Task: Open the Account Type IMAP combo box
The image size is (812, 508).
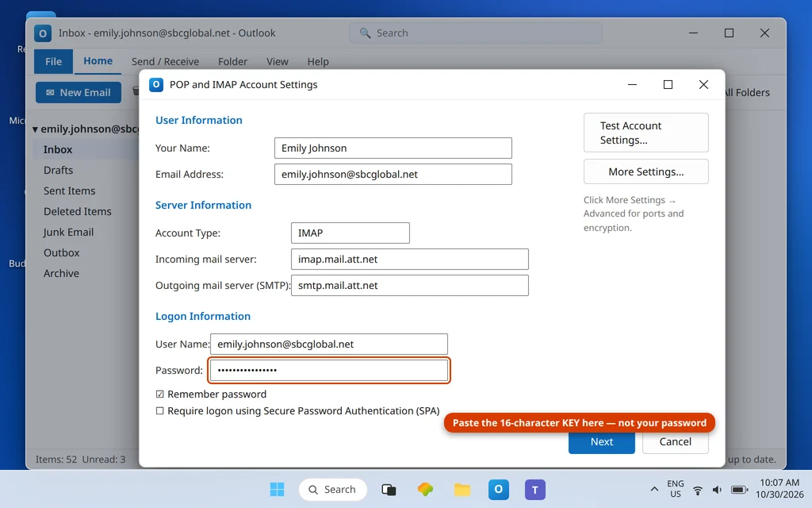Action: click(x=350, y=233)
